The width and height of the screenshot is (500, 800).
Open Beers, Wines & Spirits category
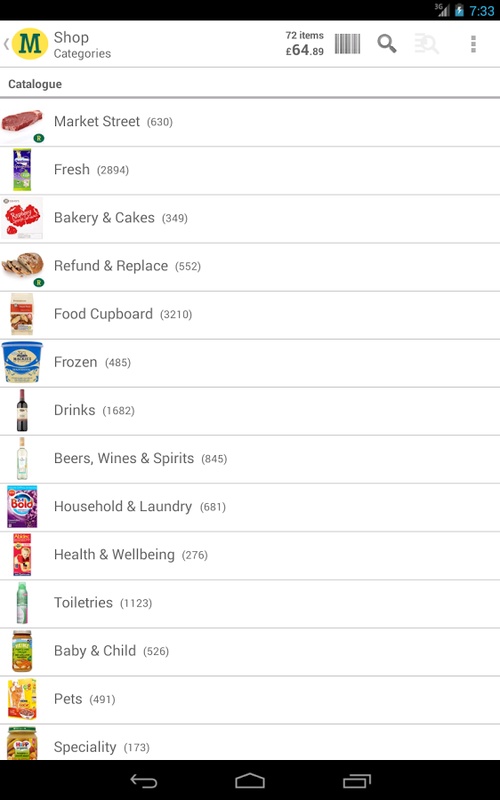[250, 459]
